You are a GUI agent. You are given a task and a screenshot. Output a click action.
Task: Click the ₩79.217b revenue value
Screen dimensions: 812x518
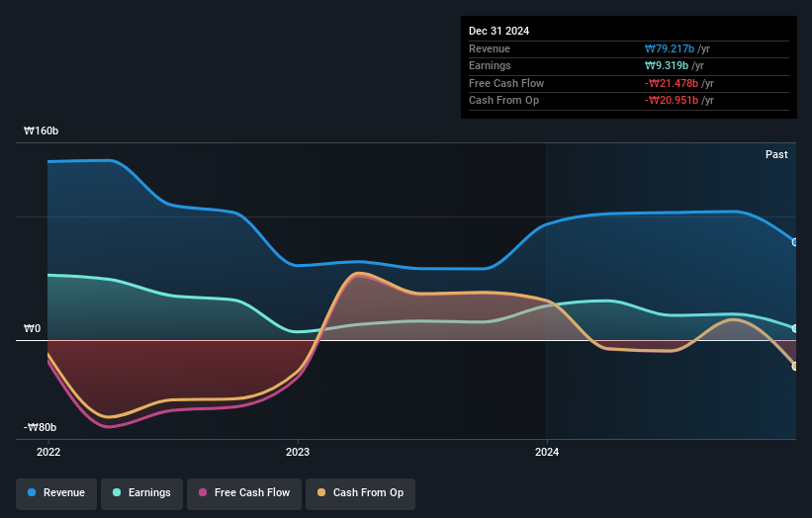669,48
